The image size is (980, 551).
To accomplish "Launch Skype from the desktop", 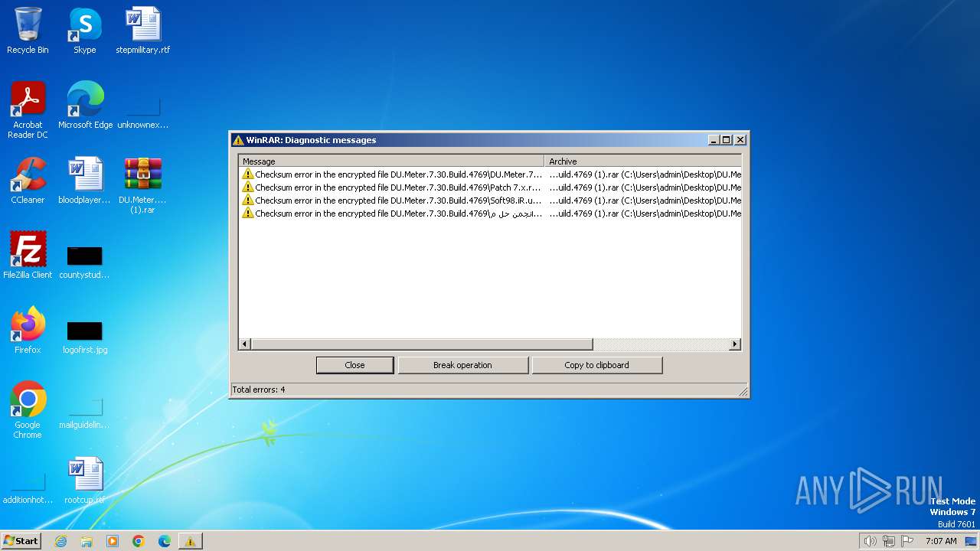I will (x=84, y=31).
